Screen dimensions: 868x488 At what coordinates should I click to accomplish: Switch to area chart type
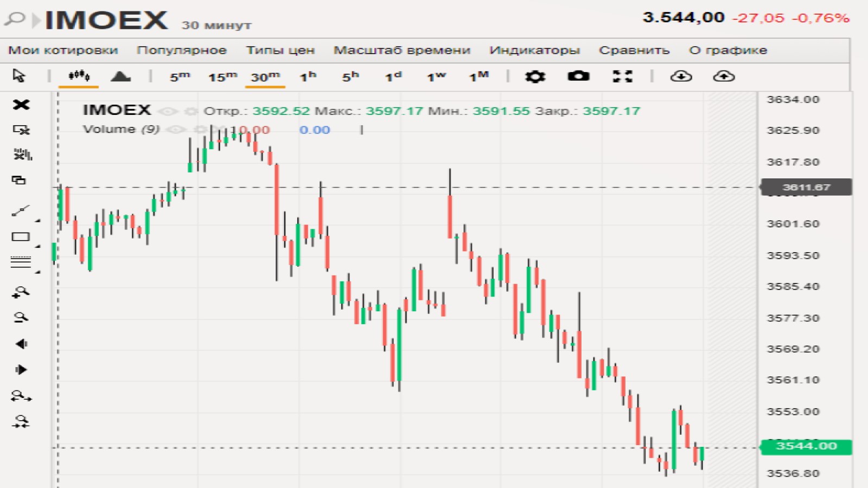[120, 76]
